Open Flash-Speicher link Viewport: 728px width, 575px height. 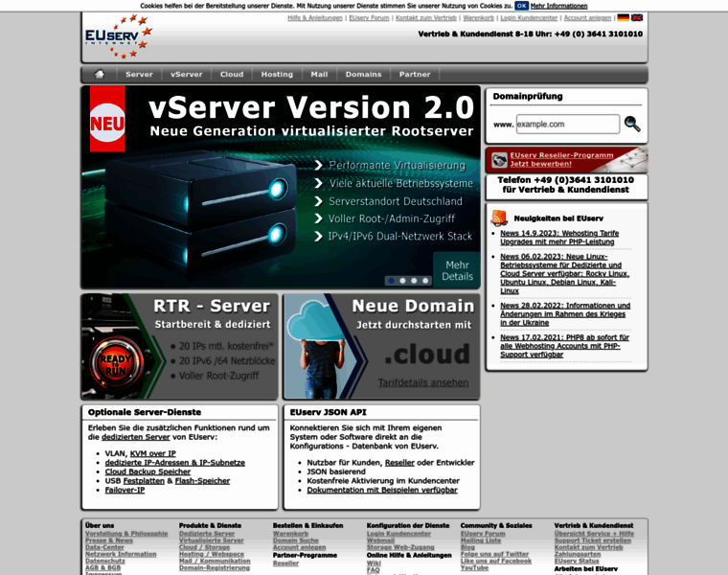click(202, 481)
